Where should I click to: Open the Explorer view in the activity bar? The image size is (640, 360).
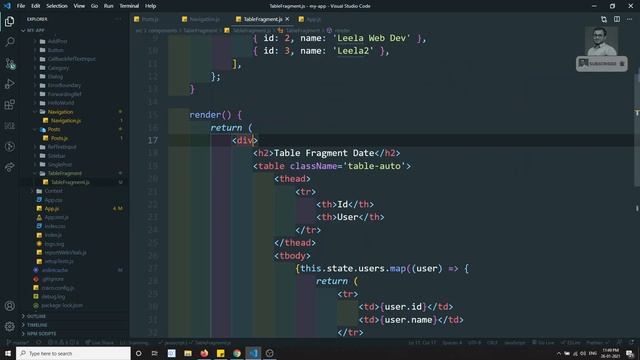click(x=9, y=21)
